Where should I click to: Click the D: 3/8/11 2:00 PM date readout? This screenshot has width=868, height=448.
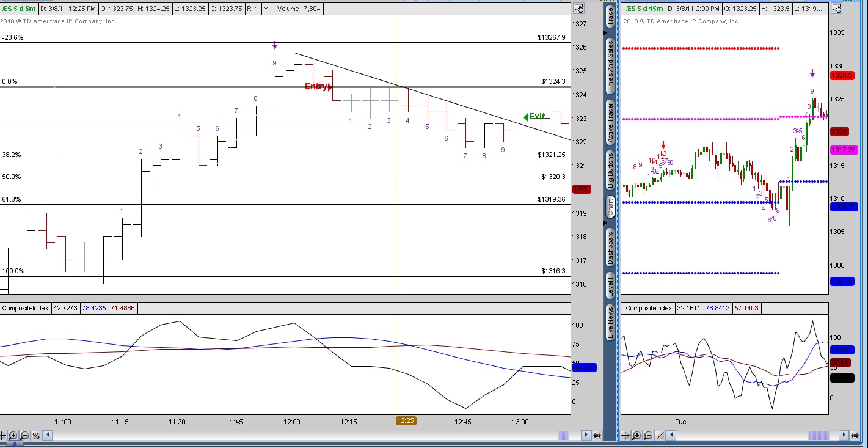[695, 9]
